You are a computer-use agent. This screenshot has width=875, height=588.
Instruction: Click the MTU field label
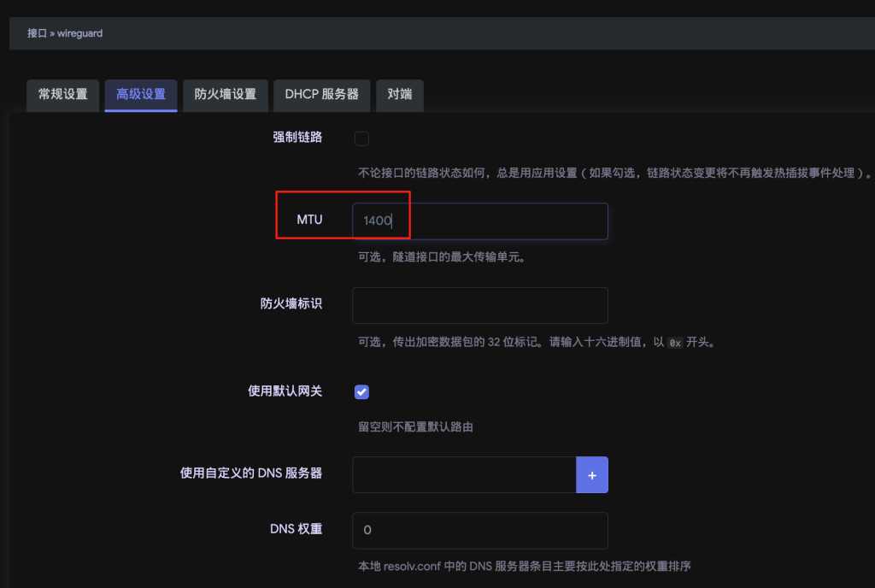(x=309, y=220)
